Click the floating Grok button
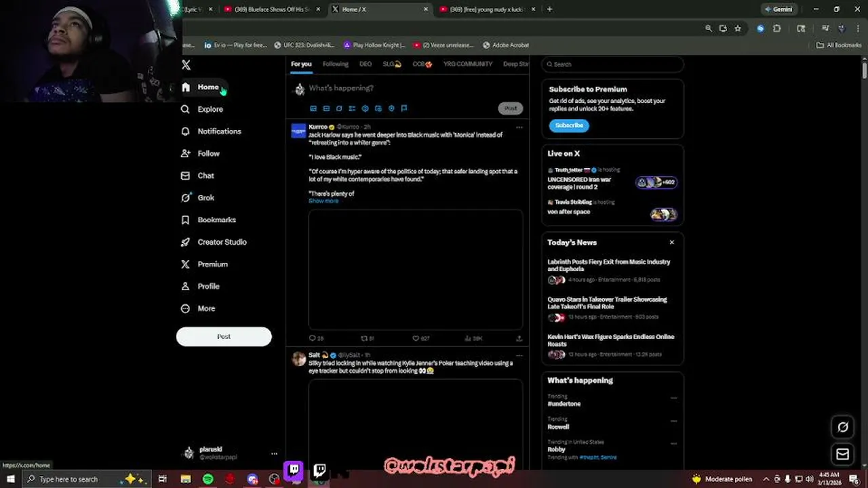 [843, 427]
